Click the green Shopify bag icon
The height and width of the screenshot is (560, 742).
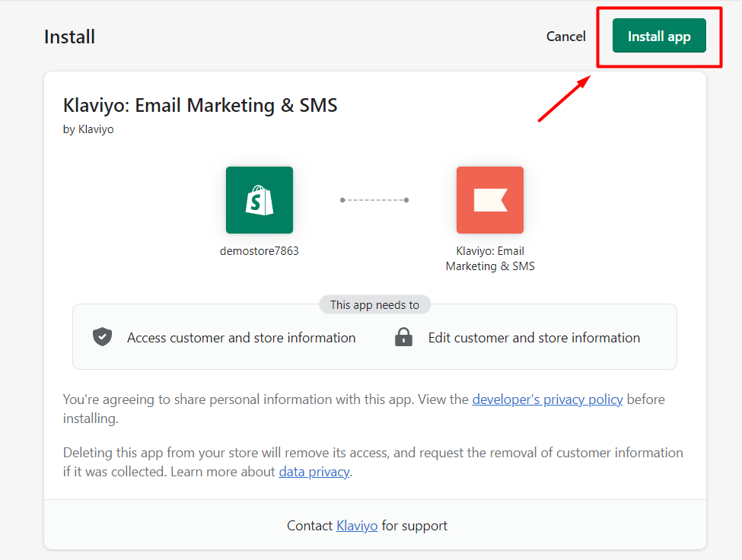[x=260, y=200]
